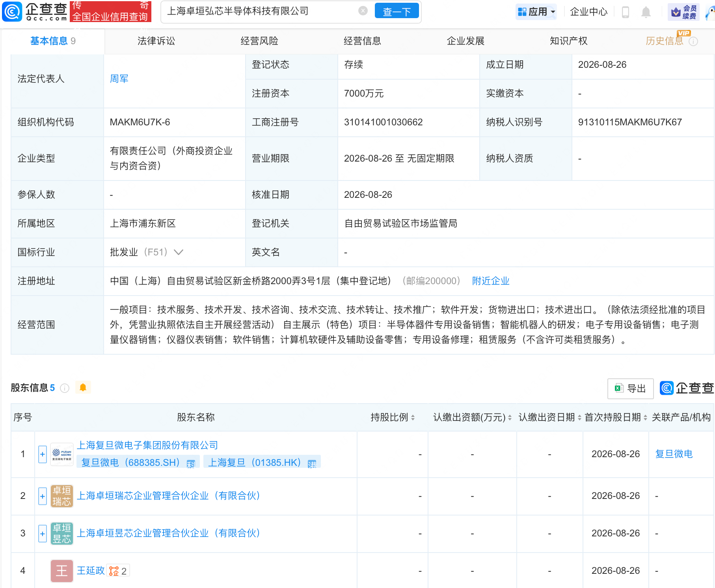Open notifications bell in header
Screen dimensions: 715x588
(x=646, y=12)
